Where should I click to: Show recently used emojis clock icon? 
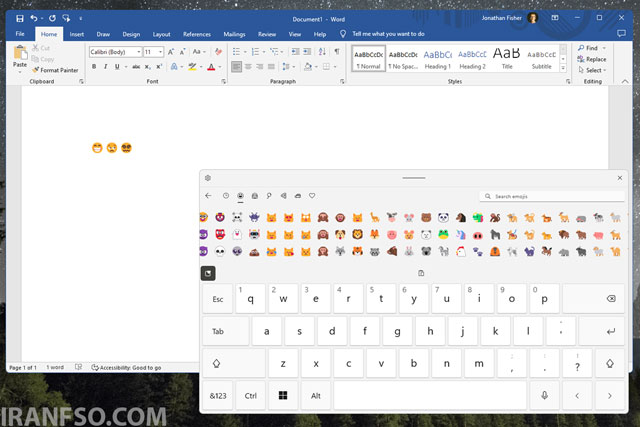click(x=226, y=196)
